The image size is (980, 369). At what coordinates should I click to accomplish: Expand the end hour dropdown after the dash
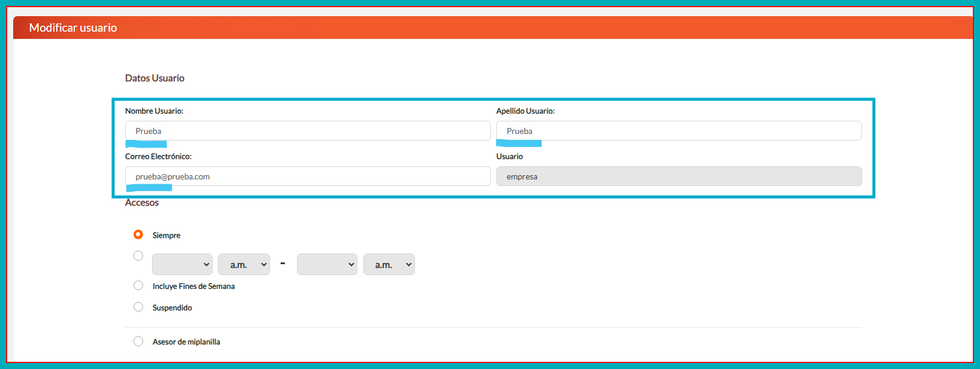pos(327,264)
